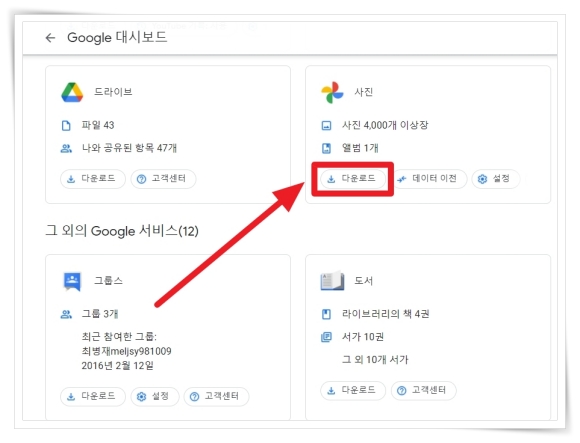Open Photos 설정 settings button
Screen dimensions: 580x443
click(x=495, y=179)
